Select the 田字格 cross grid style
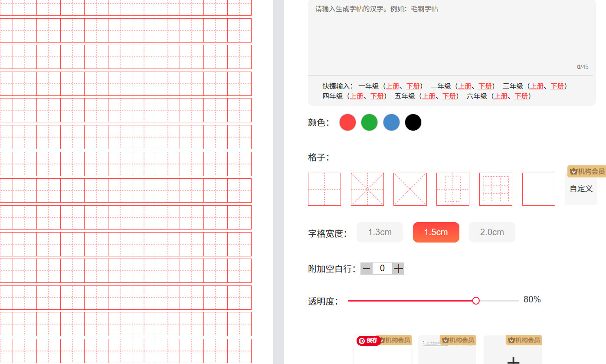606x364 pixels. tap(324, 189)
